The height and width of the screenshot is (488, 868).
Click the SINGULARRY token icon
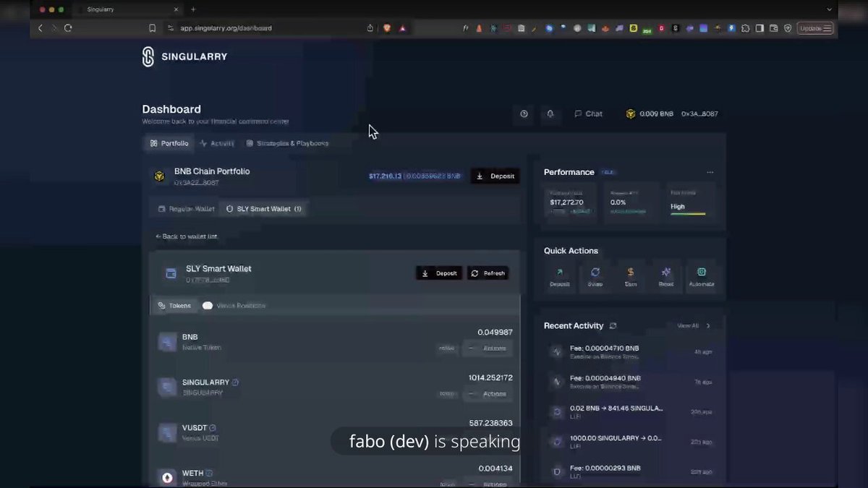[x=168, y=388]
